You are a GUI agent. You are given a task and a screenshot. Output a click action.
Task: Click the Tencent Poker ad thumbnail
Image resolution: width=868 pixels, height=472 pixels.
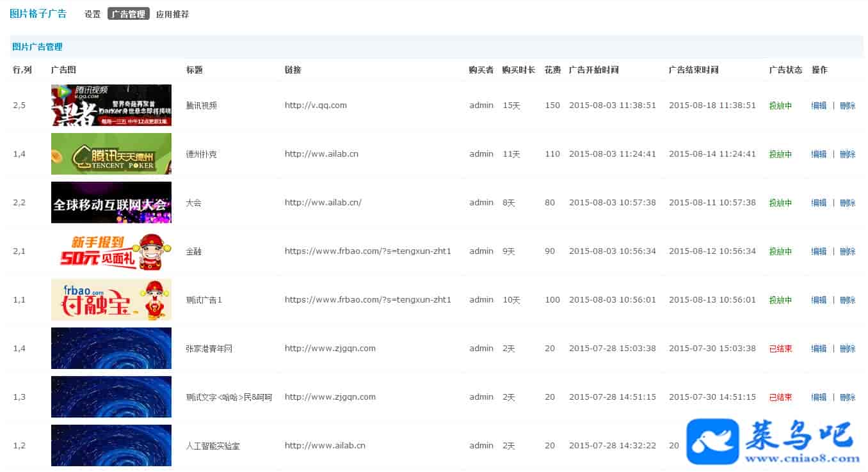(111, 154)
